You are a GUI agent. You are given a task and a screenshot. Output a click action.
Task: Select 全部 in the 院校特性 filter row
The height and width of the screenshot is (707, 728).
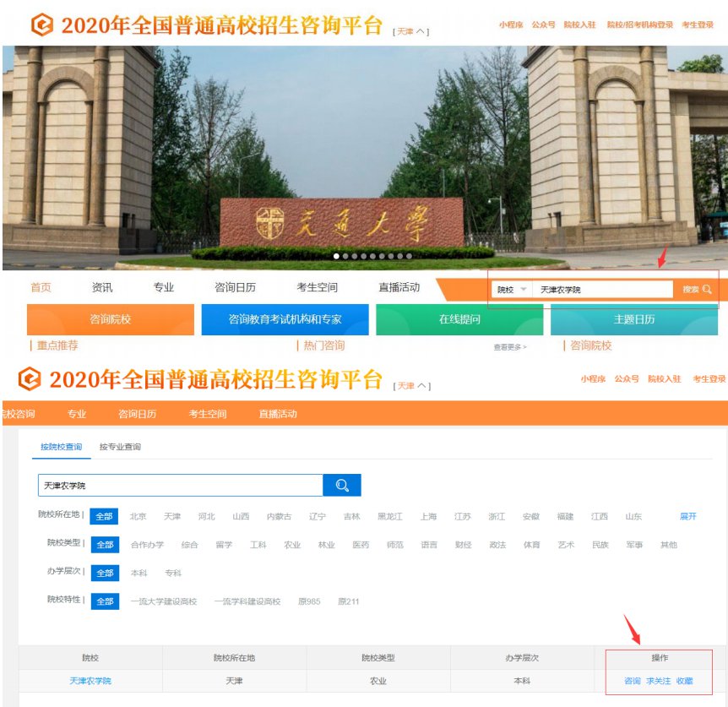pyautogui.click(x=105, y=601)
